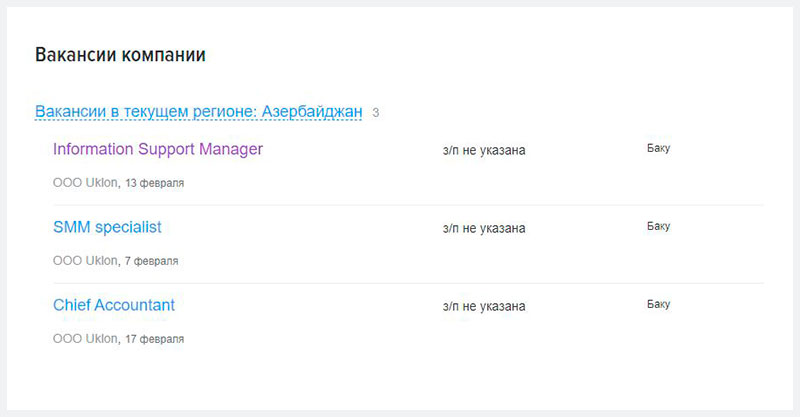This screenshot has height=417, width=800.
Task: Click divider line above Chief Accountant row
Action: [x=409, y=283]
